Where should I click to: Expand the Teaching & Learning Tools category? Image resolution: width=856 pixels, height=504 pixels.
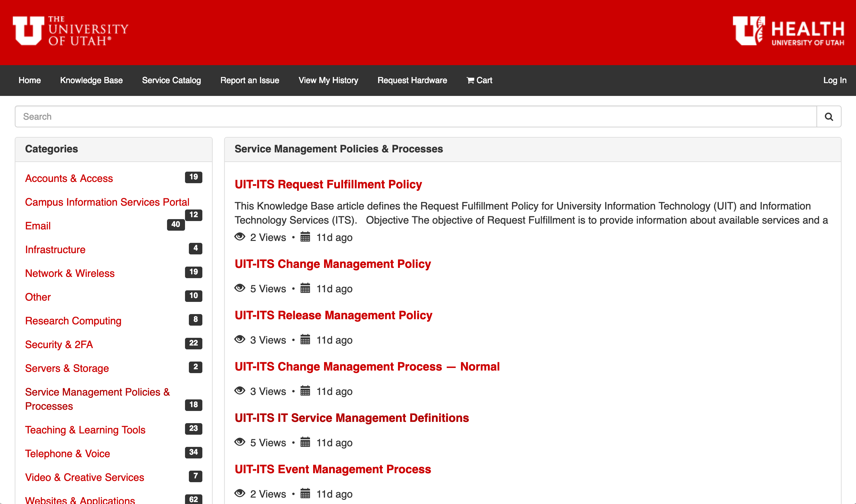(85, 430)
